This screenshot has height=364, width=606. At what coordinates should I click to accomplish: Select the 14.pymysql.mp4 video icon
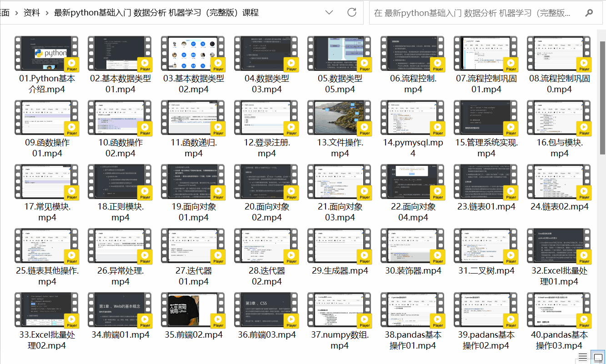click(413, 118)
